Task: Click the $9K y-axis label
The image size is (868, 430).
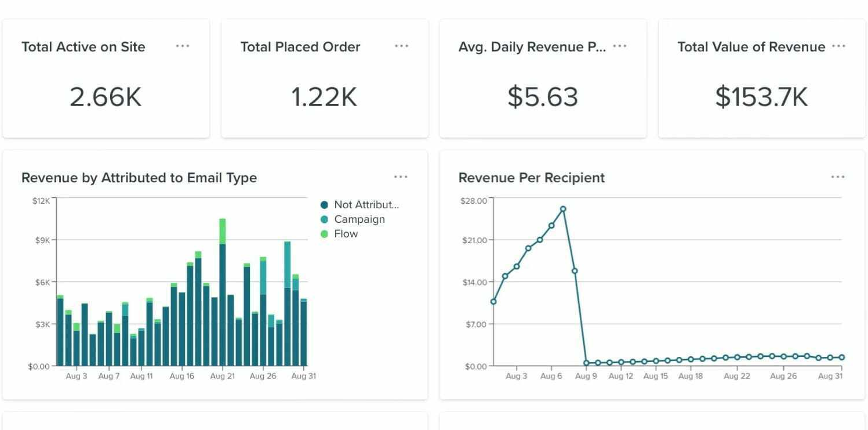Action: (x=43, y=240)
